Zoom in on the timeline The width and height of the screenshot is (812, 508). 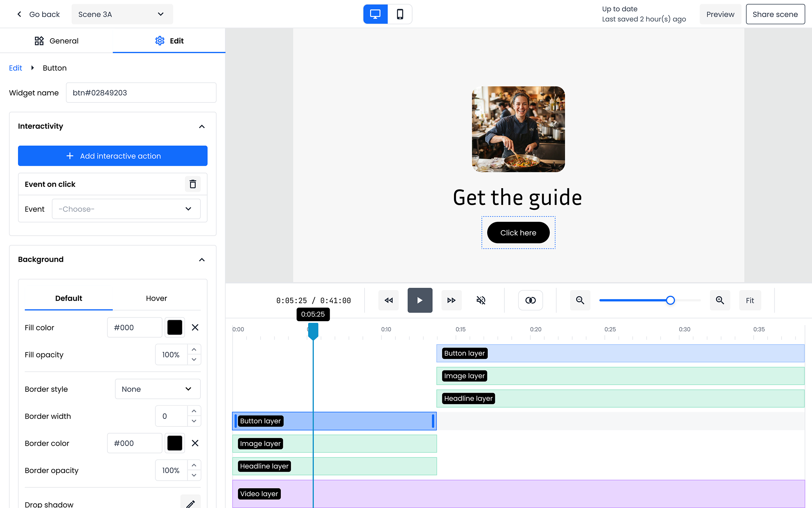[x=720, y=300]
